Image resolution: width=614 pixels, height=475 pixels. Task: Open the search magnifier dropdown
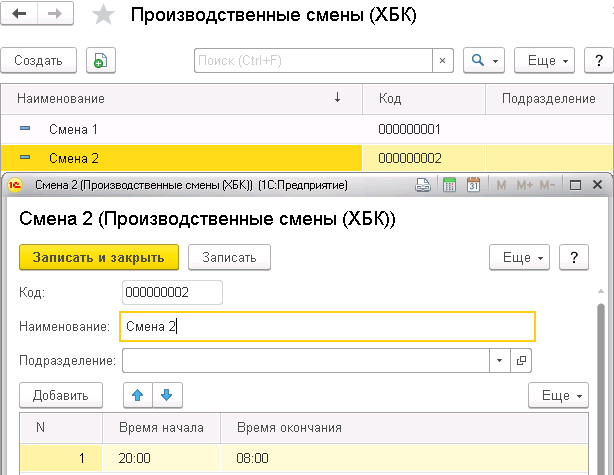485,61
